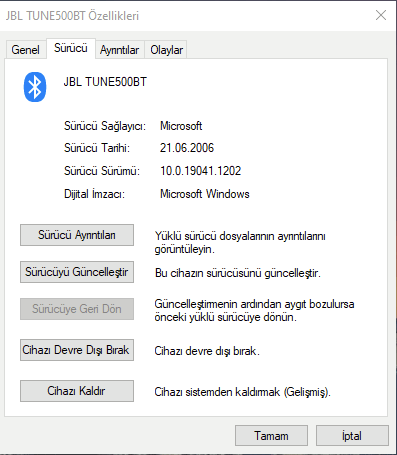Select the driver date 21.06.2006

click(187, 148)
